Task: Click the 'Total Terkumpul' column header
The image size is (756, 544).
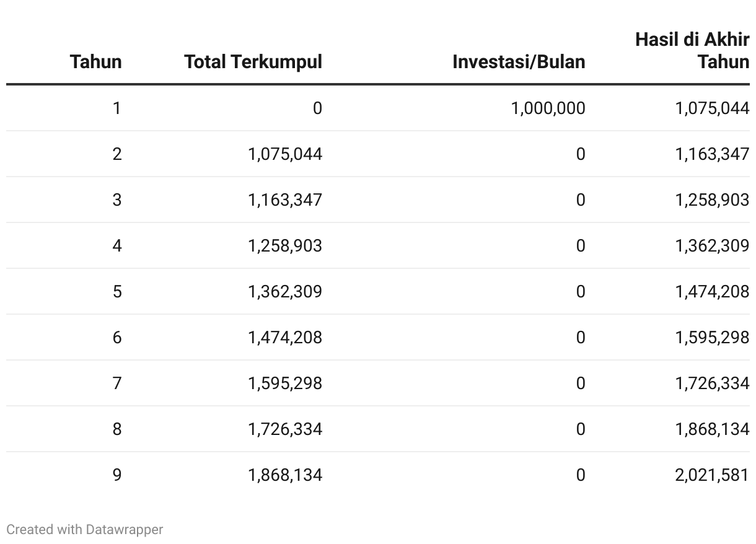Action: (x=253, y=62)
